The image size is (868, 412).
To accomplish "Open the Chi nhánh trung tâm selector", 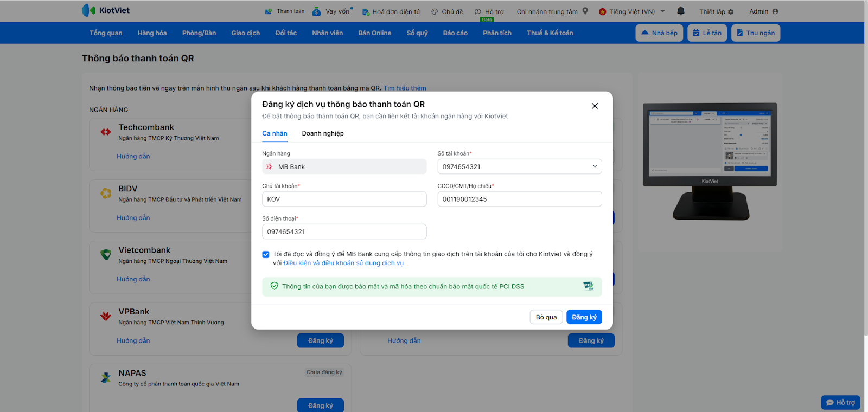I will [547, 11].
